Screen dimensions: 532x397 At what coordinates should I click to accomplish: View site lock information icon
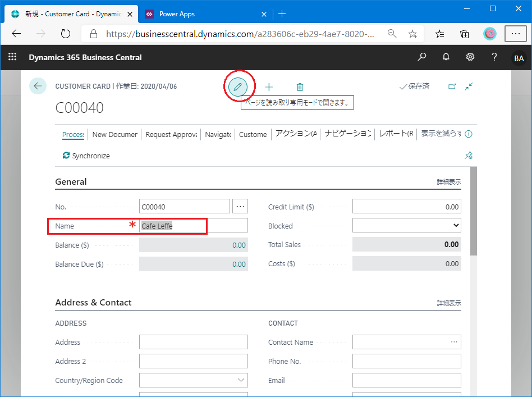(94, 34)
